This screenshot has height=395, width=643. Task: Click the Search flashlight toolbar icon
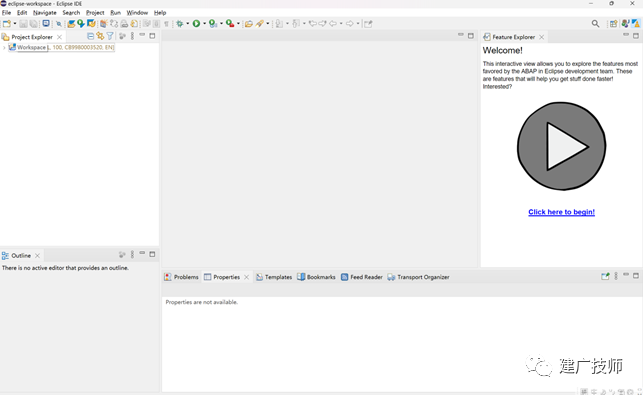click(259, 24)
